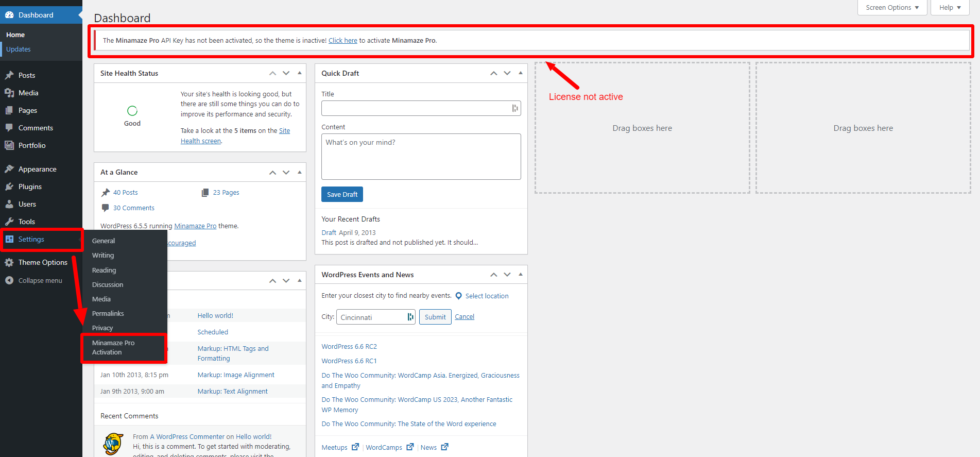This screenshot has width=980, height=457.
Task: Click the Save Draft button
Action: (342, 194)
